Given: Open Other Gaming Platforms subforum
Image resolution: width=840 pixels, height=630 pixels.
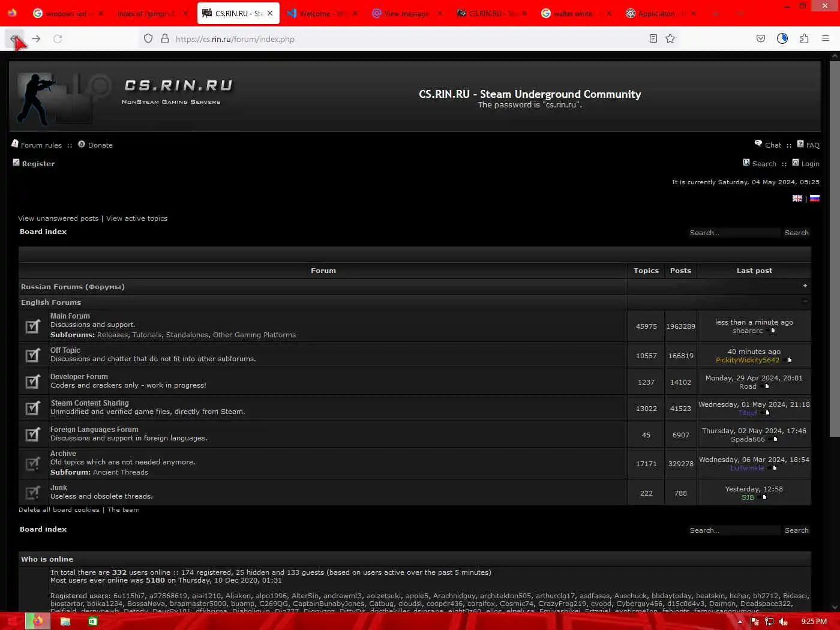Looking at the screenshot, I should 254,335.
